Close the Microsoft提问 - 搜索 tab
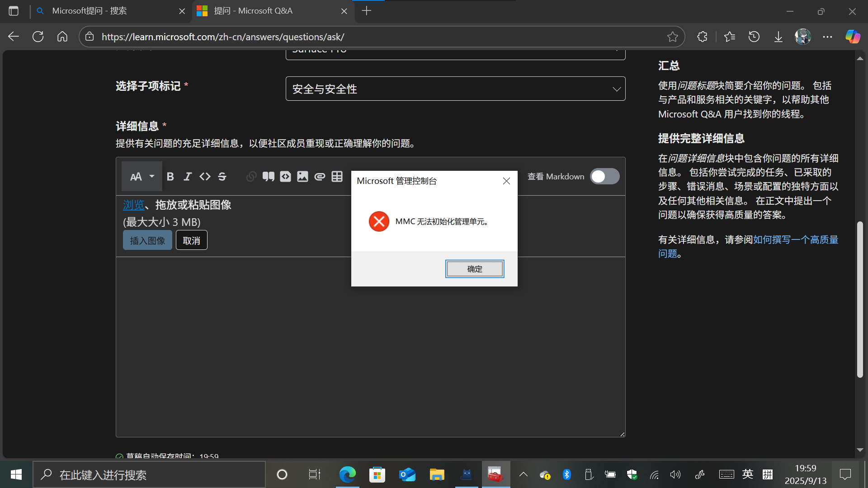Viewport: 868px width, 488px height. [x=182, y=11]
